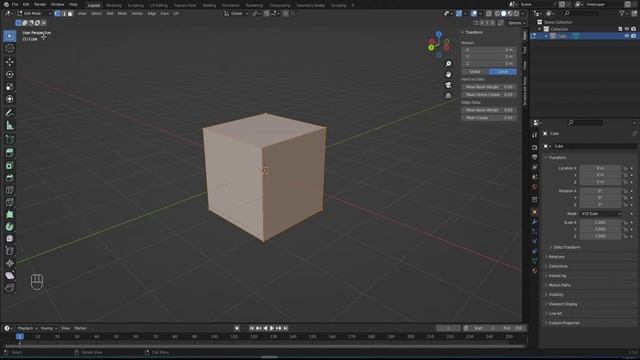640x360 pixels.
Task: Expand the Delta Transform panel
Action: coord(567,247)
